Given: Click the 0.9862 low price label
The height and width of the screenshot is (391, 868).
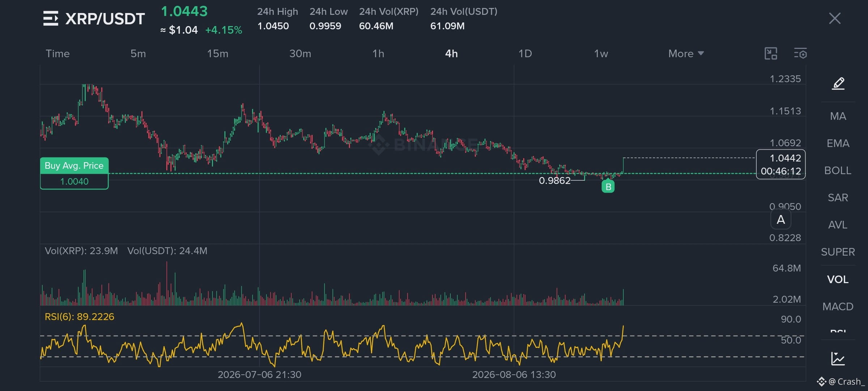Looking at the screenshot, I should pyautogui.click(x=554, y=180).
